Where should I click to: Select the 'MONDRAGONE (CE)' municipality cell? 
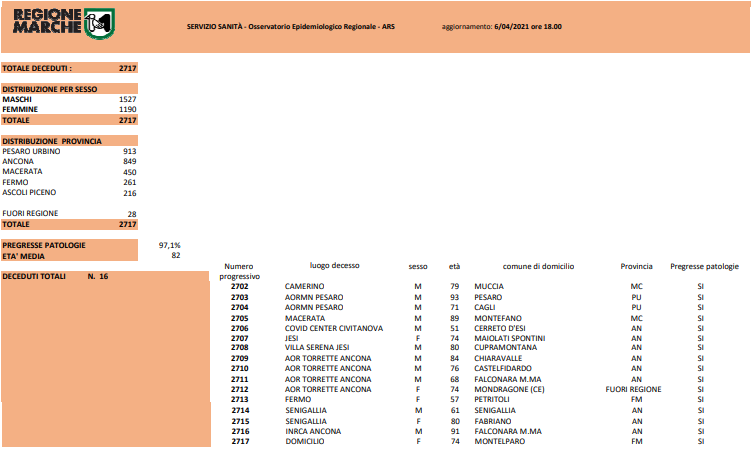click(x=509, y=389)
